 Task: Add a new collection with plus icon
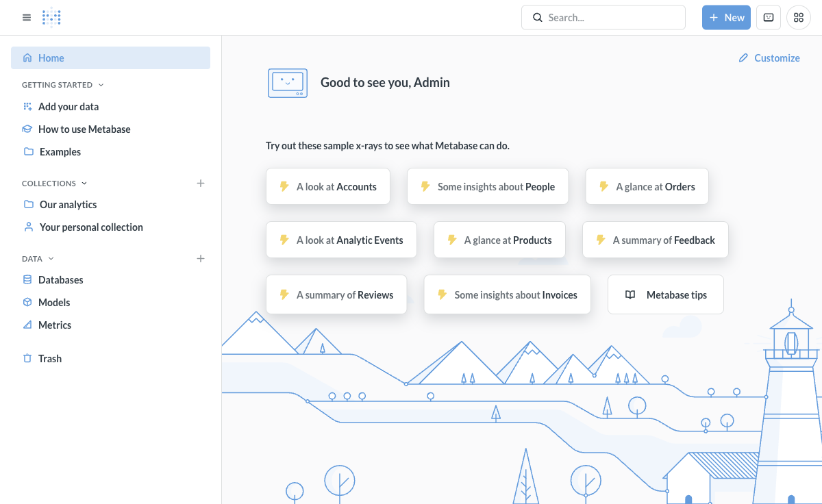pyautogui.click(x=201, y=184)
